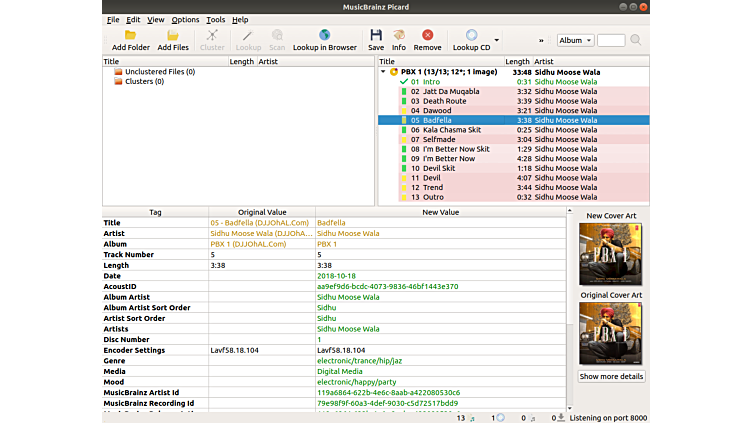752x423 pixels.
Task: Click the Lookup CD disc icon
Action: point(471,36)
